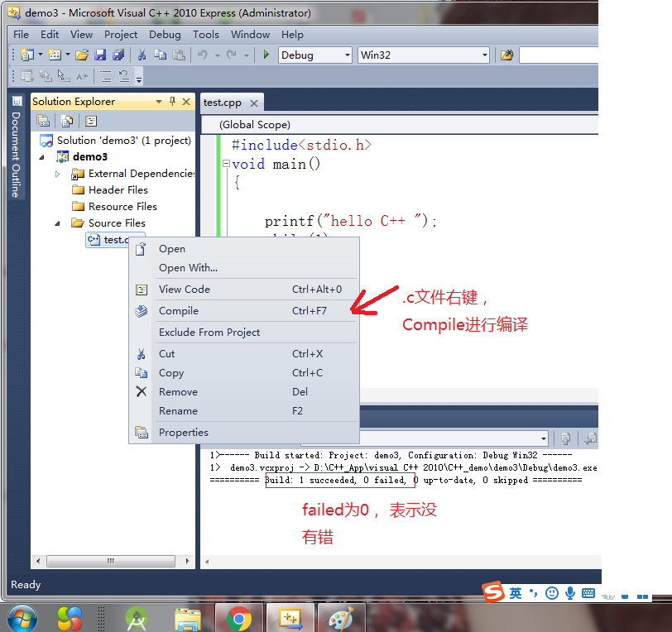
Task: Click Sogou emoji smiley icon
Action: point(551,593)
